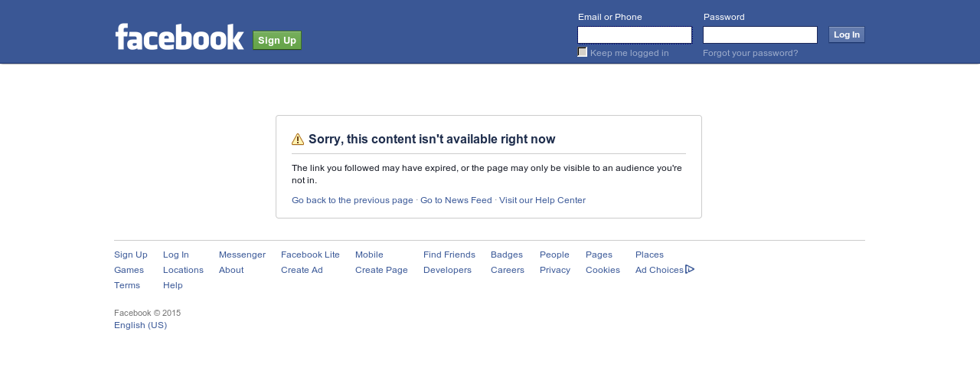980x368 pixels.
Task: Open Forgot your password link
Action: coord(750,53)
